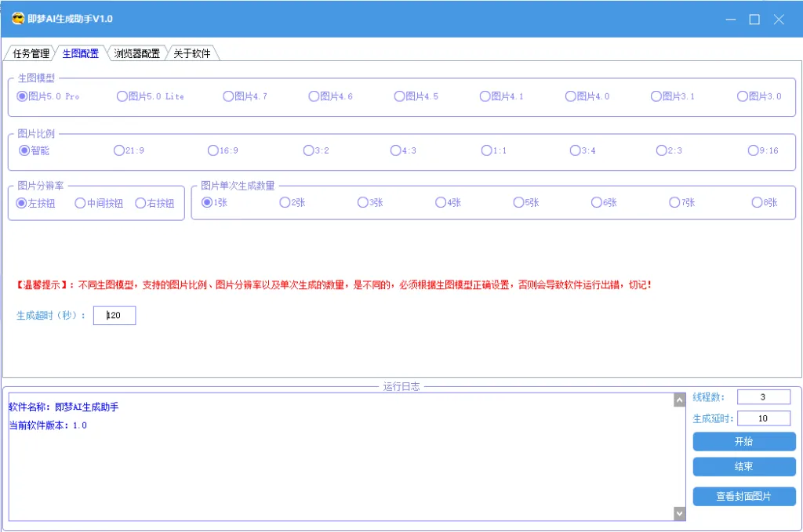The width and height of the screenshot is (803, 532).
Task: Maximize the 即梦AI生成助手 window
Action: [x=754, y=20]
